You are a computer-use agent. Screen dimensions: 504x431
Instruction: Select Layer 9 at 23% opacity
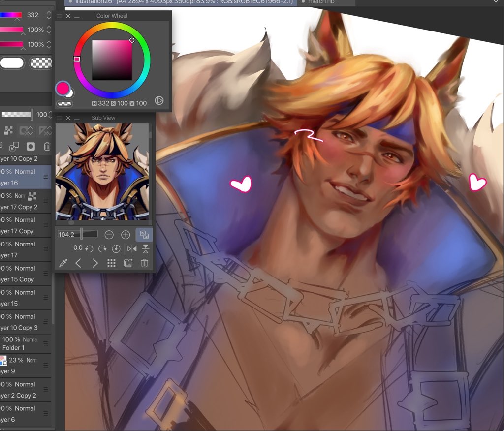26,366
